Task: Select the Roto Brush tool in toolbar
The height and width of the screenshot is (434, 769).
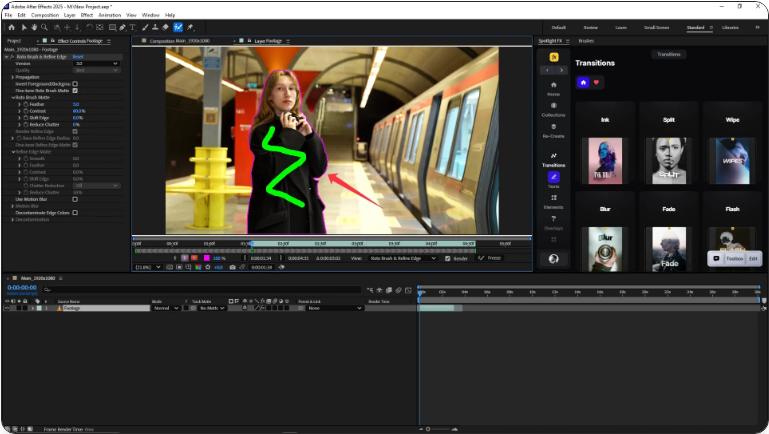Action: click(179, 27)
